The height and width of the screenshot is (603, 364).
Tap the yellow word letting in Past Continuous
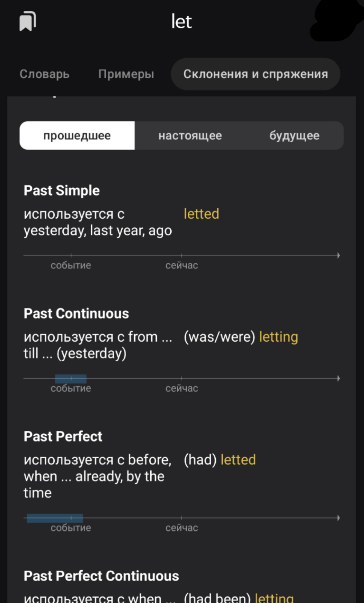pyautogui.click(x=278, y=337)
